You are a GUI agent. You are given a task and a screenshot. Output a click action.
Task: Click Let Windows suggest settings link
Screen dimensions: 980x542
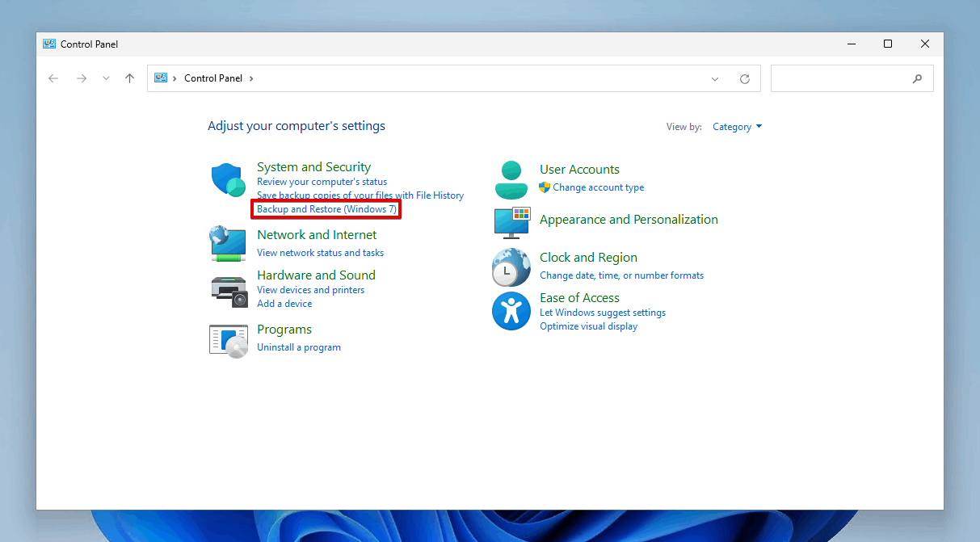pyautogui.click(x=603, y=313)
